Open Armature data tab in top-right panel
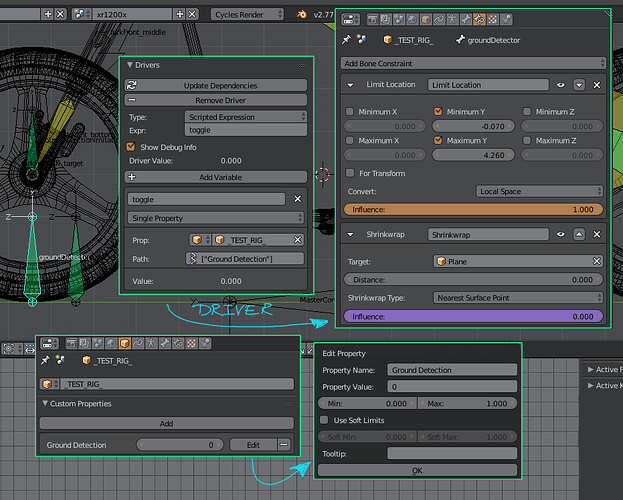Image resolution: width=623 pixels, height=500 pixels. (x=453, y=19)
